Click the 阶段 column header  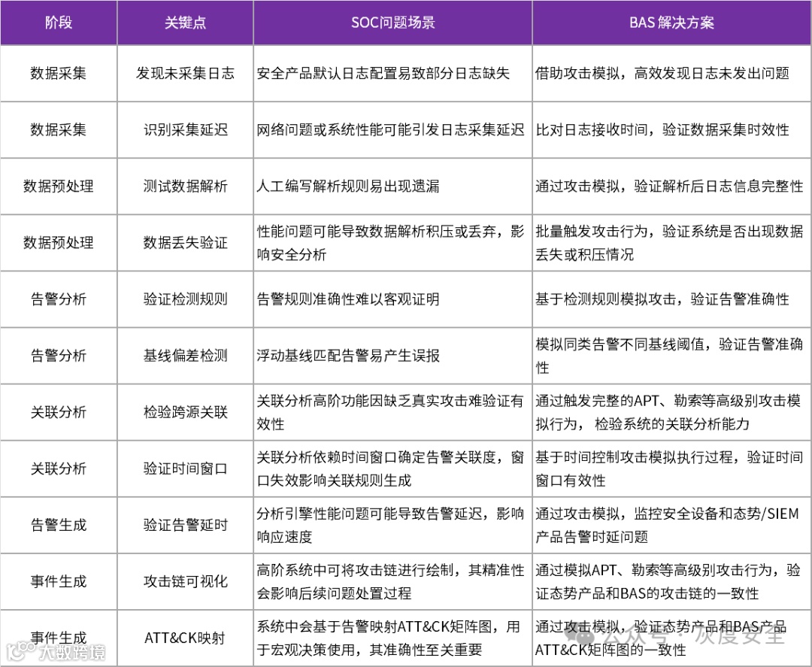[59, 23]
